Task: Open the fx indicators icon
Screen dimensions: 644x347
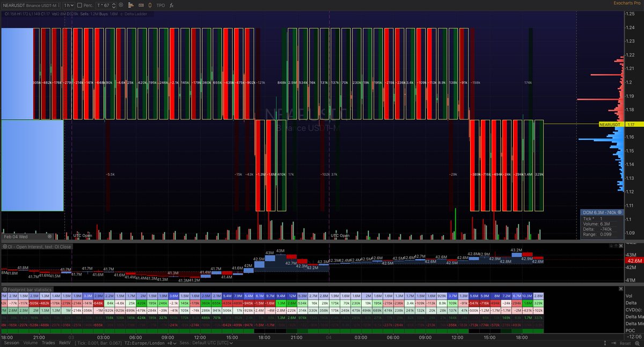Action: [x=171, y=5]
